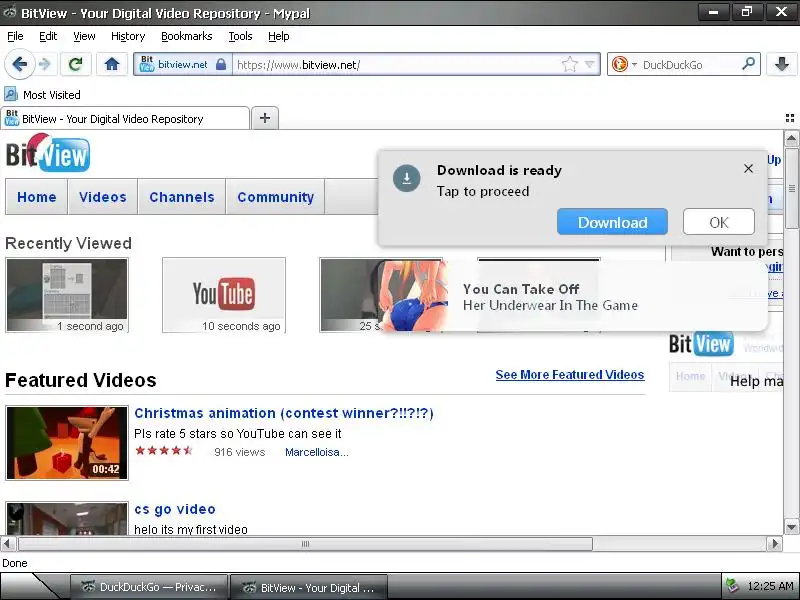800x600 pixels.
Task: Open the Edit menu
Action: click(x=48, y=36)
